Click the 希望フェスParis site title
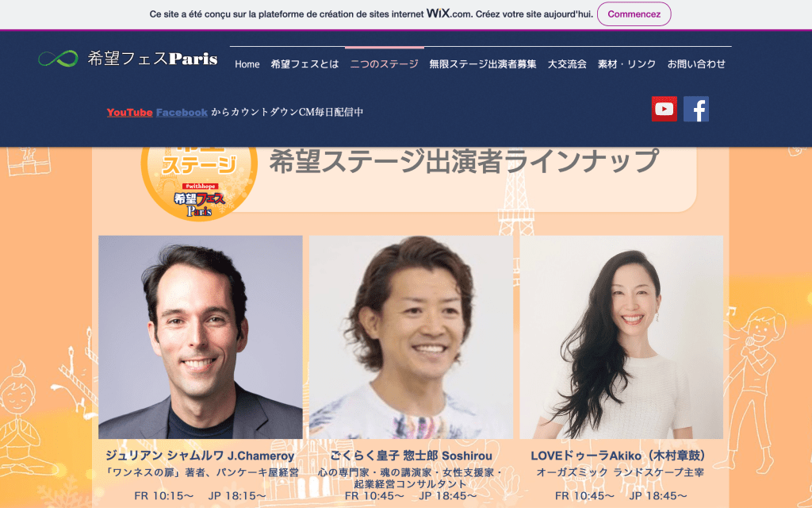The width and height of the screenshot is (812, 508). [152, 59]
